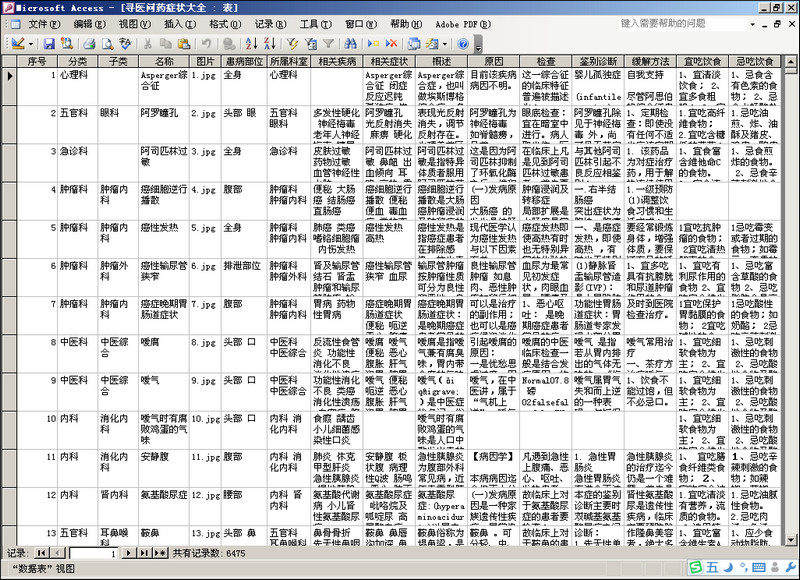Click the record number input field
Screen dimensions: 800x580
coord(94,553)
